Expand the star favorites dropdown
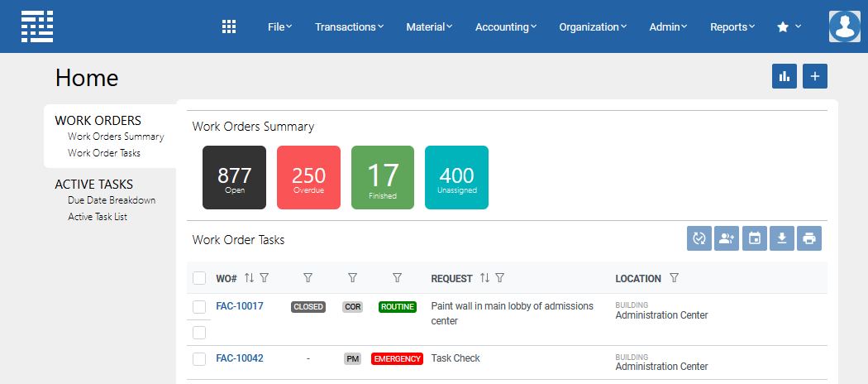The height and width of the screenshot is (384, 868). (x=789, y=26)
